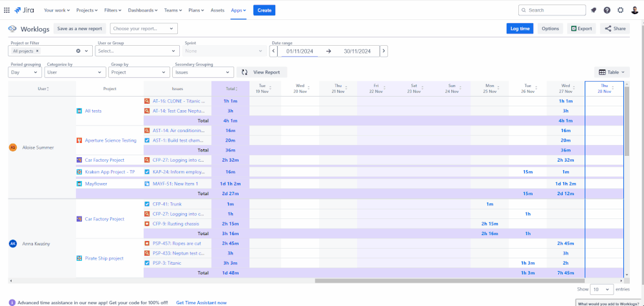Open the Projects menu
The height and width of the screenshot is (306, 644).
click(87, 10)
